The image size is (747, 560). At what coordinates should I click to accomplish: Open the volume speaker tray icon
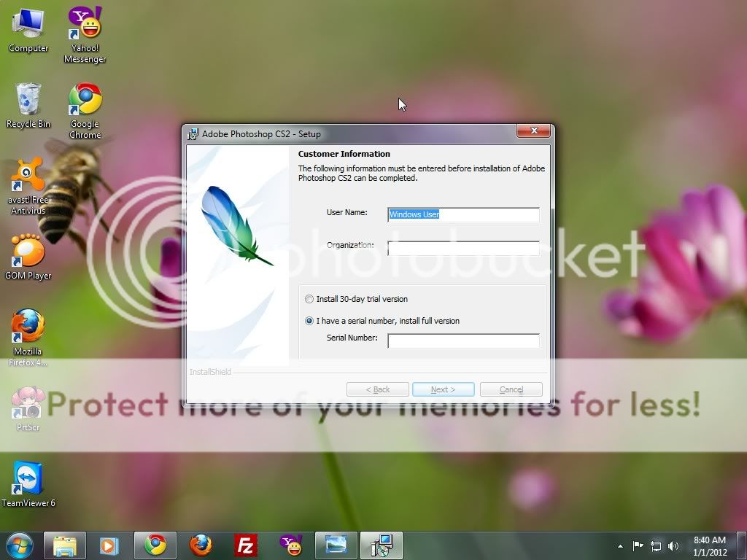pos(673,546)
